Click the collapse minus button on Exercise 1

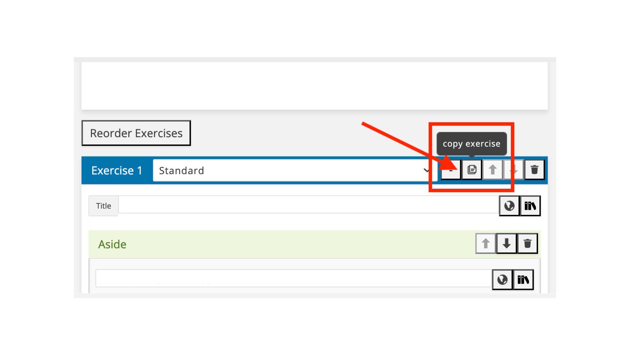pos(451,170)
